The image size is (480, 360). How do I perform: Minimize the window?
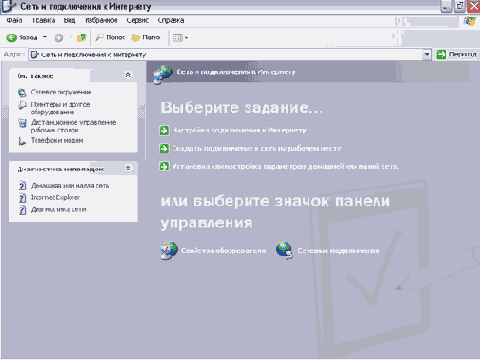click(x=446, y=6)
